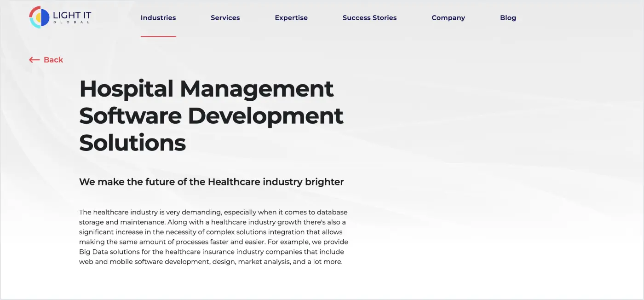Expand the Services navigation dropdown
644x300 pixels.
coord(225,17)
